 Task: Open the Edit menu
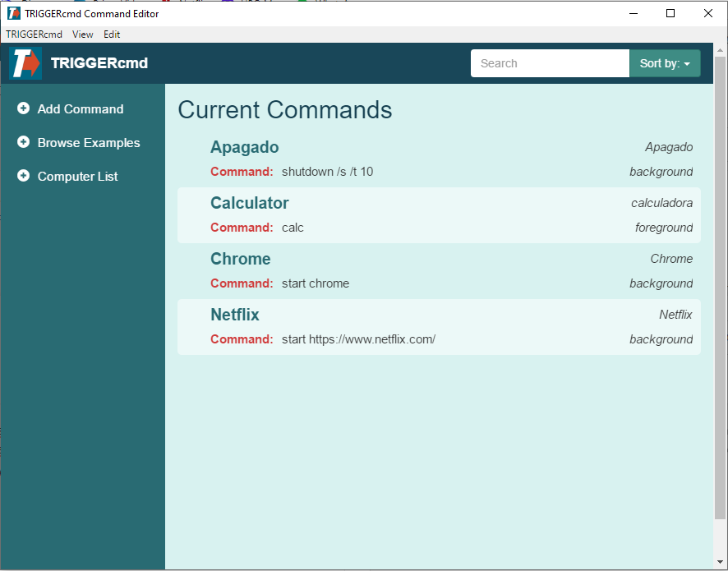point(112,35)
